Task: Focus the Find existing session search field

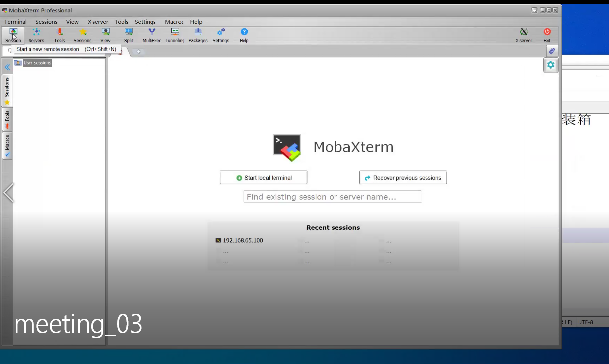Action: point(333,197)
